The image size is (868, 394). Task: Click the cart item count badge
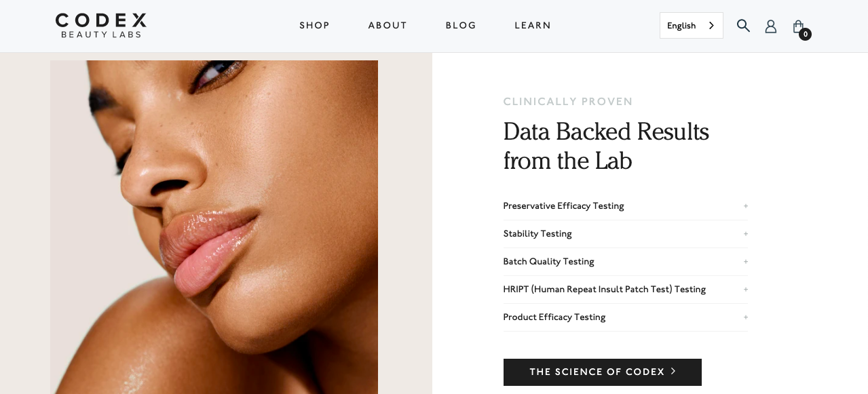805,34
